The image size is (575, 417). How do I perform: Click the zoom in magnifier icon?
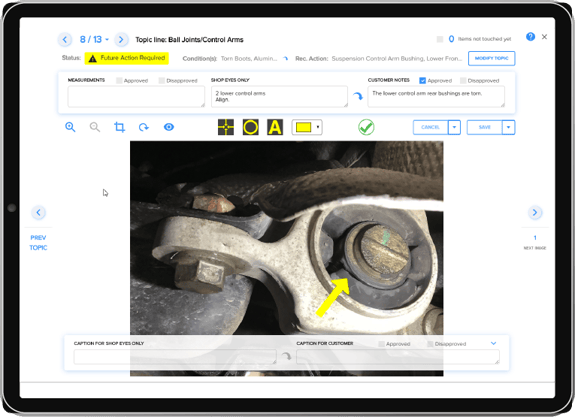(x=70, y=127)
